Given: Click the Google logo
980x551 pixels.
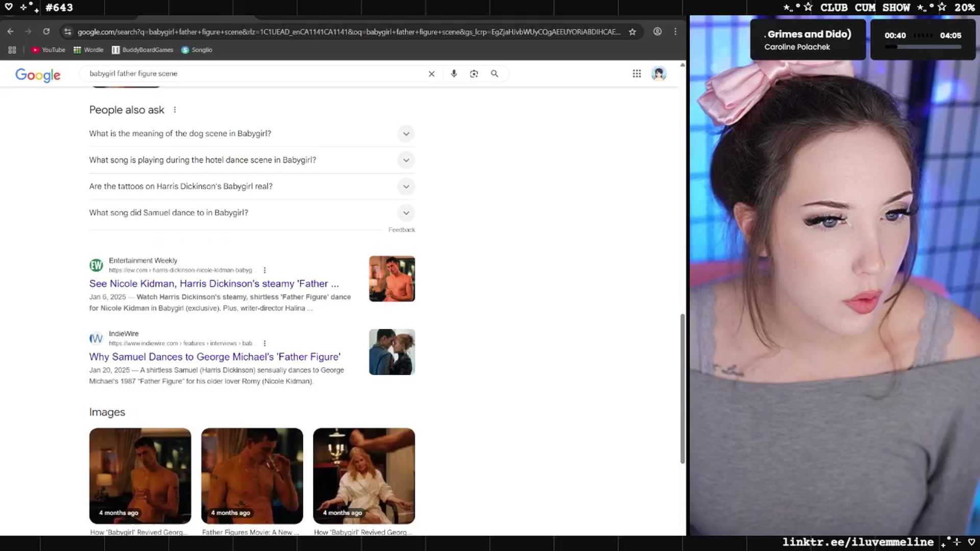Looking at the screenshot, I should 38,74.
